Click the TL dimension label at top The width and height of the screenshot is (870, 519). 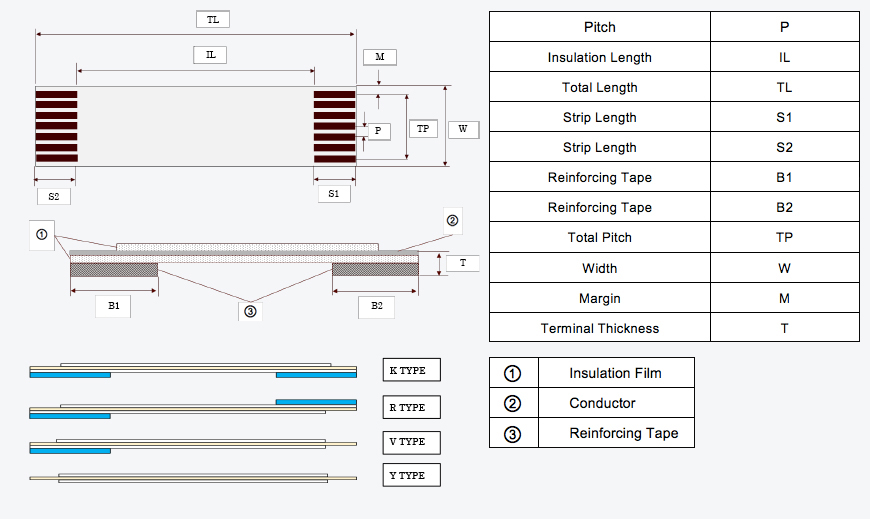pos(212,20)
